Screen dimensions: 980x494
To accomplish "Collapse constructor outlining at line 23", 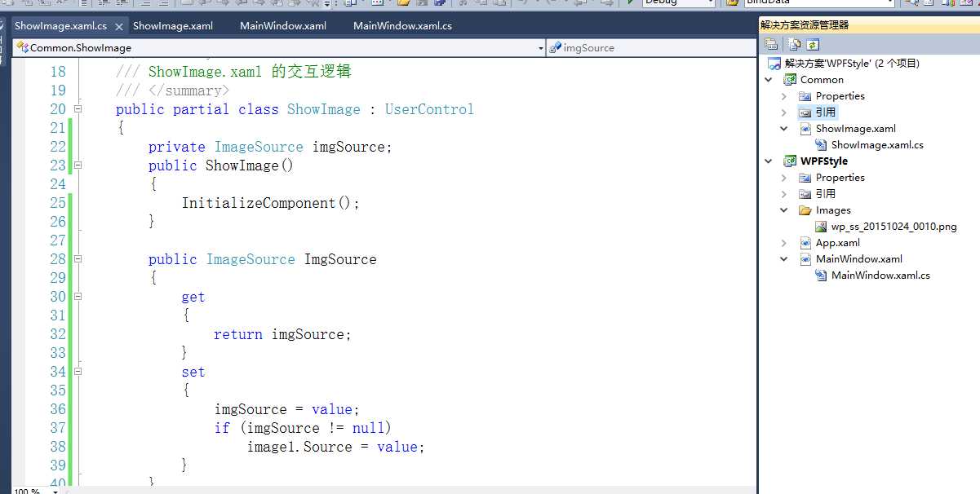I will point(78,165).
